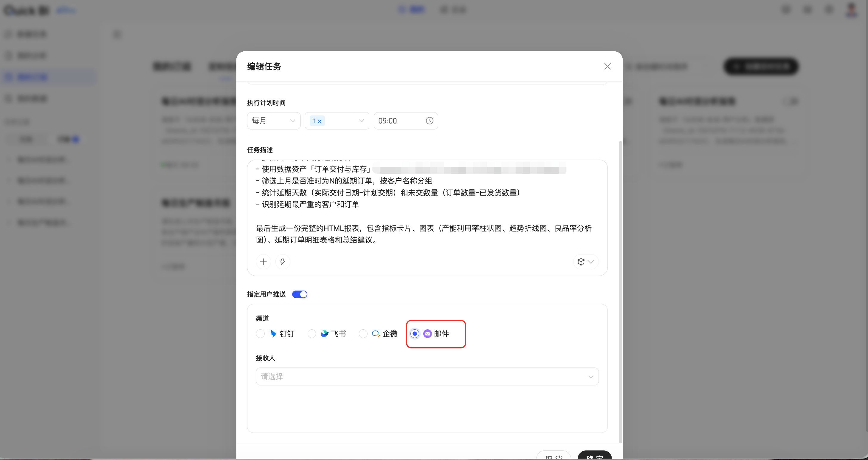Click the 编辑任务 dialog title

pyautogui.click(x=264, y=67)
